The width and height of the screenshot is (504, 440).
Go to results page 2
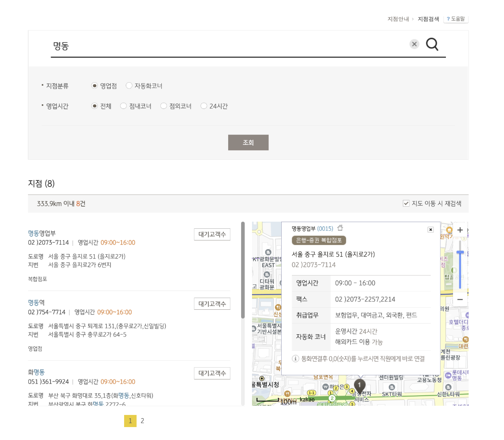tap(142, 421)
